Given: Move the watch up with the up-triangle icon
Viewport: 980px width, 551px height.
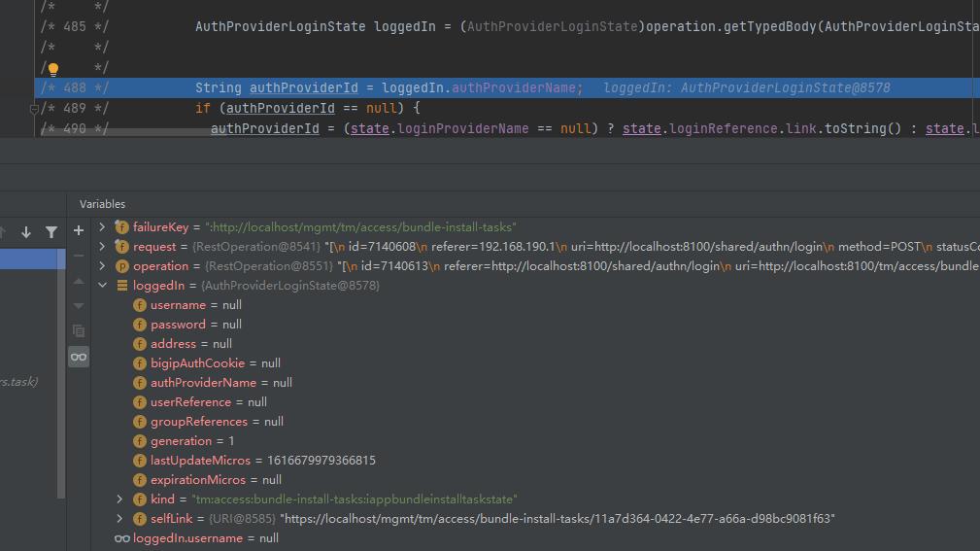Looking at the screenshot, I should [78, 282].
